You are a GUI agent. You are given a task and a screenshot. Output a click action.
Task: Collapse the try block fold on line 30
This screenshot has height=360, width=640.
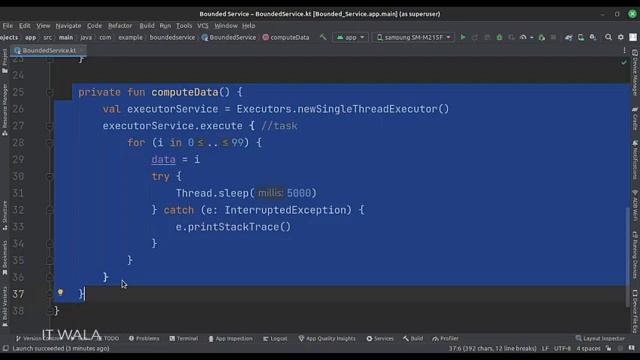50,176
